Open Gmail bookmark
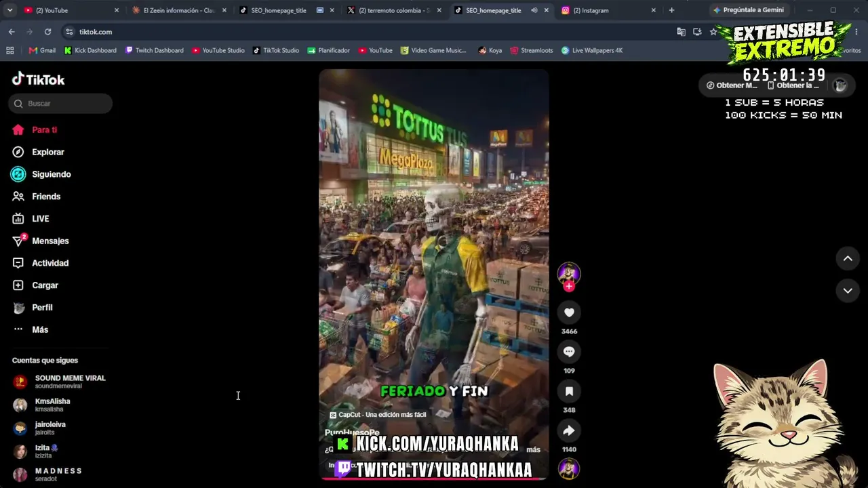The width and height of the screenshot is (868, 488). 42,50
